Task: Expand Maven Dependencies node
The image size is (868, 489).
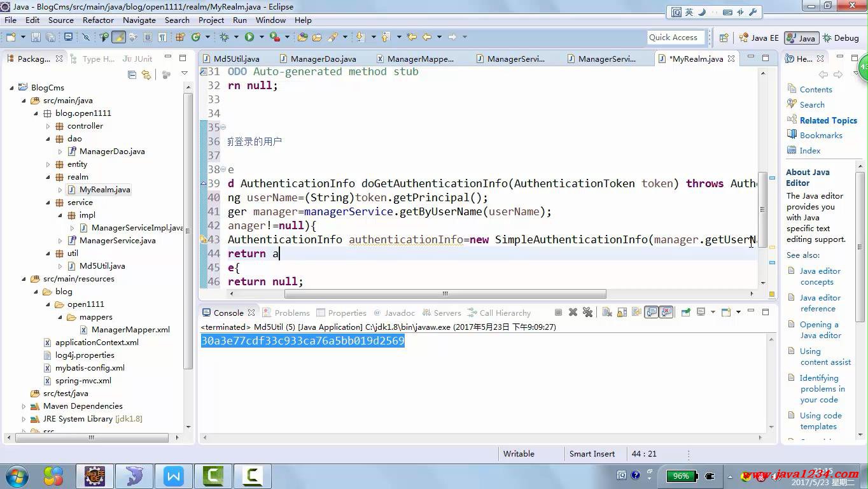Action: (24, 406)
